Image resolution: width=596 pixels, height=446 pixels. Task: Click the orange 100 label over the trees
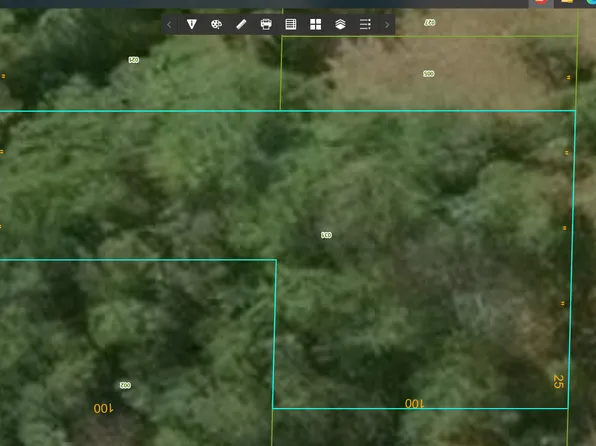click(103, 408)
